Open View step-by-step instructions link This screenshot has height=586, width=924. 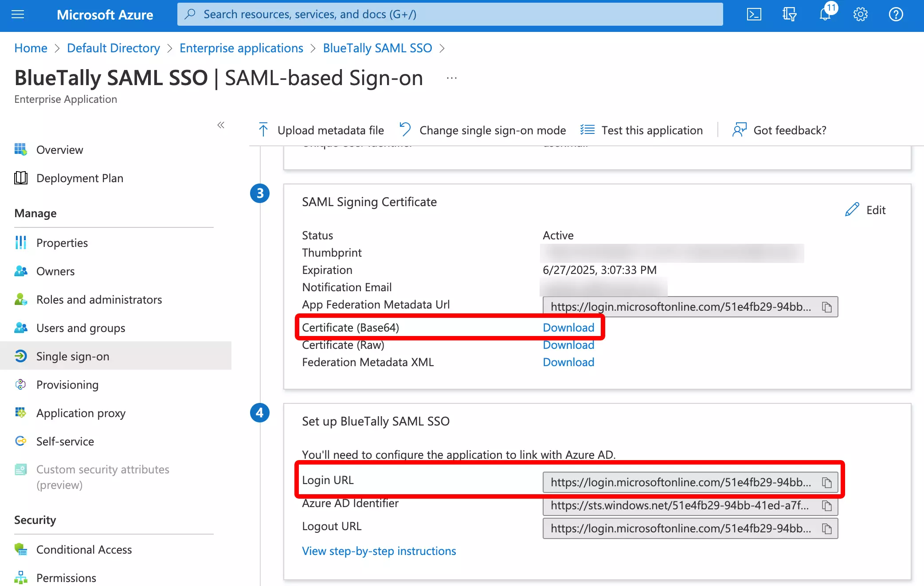(379, 551)
